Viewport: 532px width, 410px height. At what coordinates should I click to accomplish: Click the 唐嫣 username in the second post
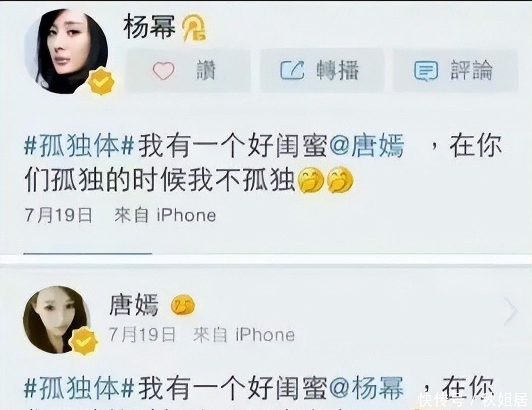click(134, 305)
